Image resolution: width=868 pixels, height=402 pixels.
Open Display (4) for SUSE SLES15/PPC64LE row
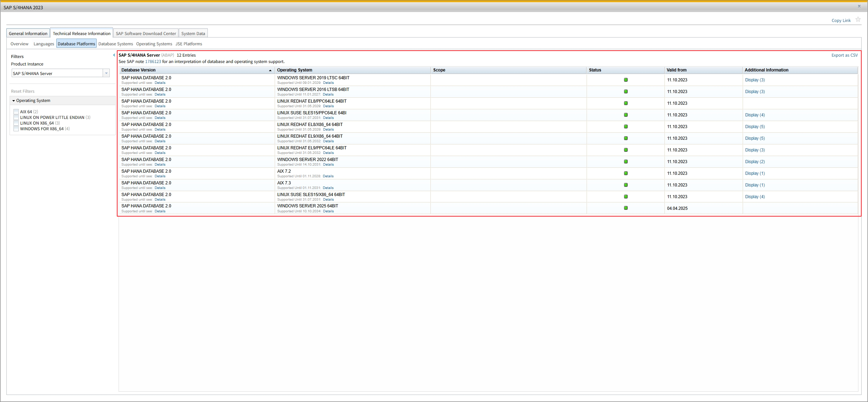[755, 115]
